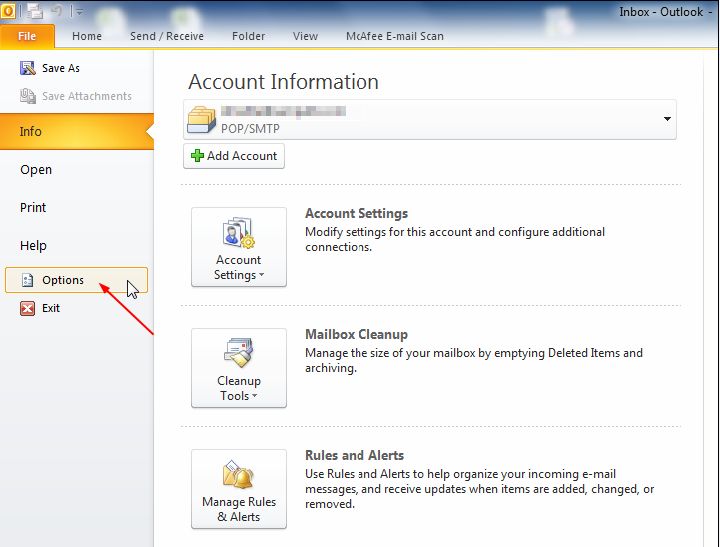Viewport: 720px width, 547px height.
Task: Select the Info section
Action: (x=77, y=131)
